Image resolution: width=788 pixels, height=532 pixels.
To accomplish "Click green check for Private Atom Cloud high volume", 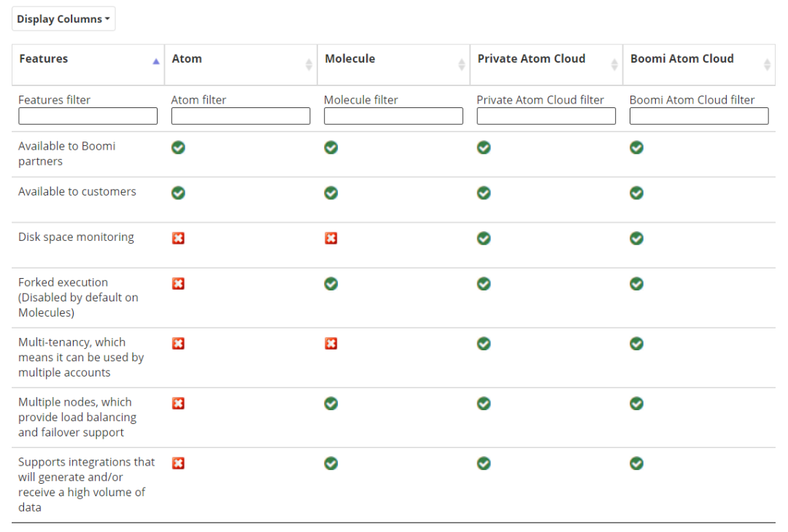I will click(484, 463).
